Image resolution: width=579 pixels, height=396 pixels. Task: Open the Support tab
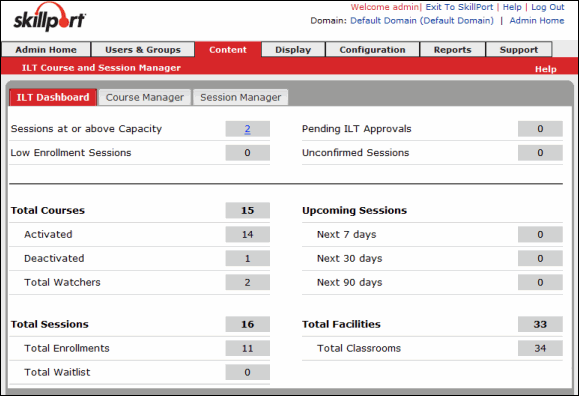coord(519,50)
